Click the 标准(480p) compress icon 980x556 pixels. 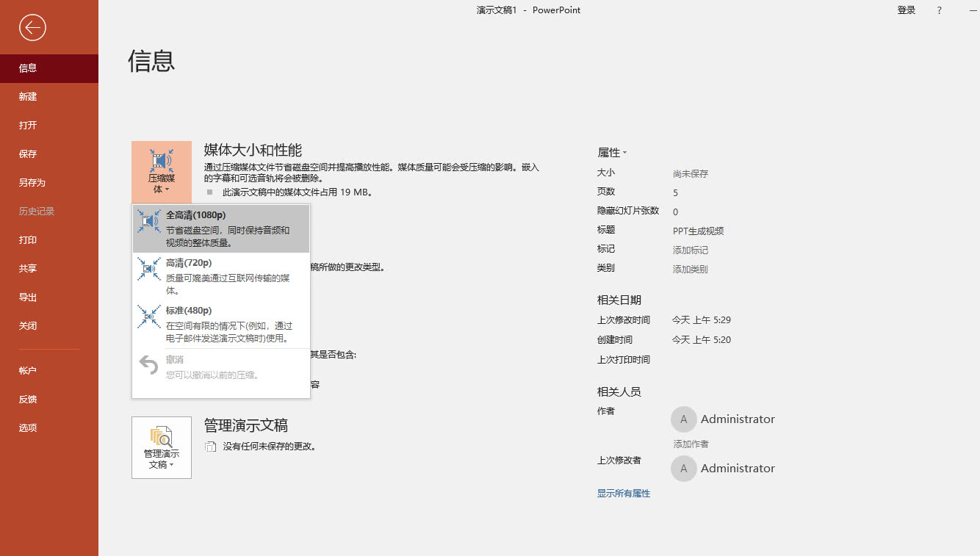[149, 317]
